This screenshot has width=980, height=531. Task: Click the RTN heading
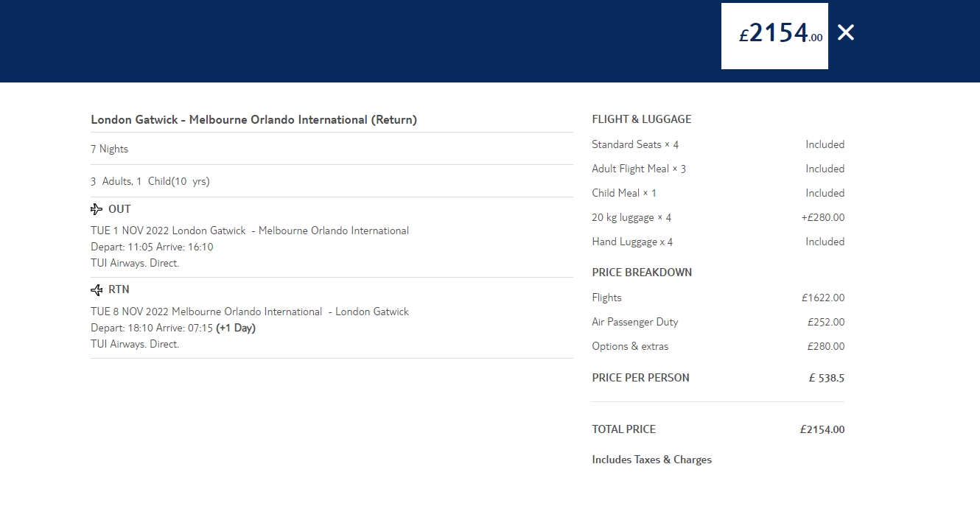coord(119,289)
